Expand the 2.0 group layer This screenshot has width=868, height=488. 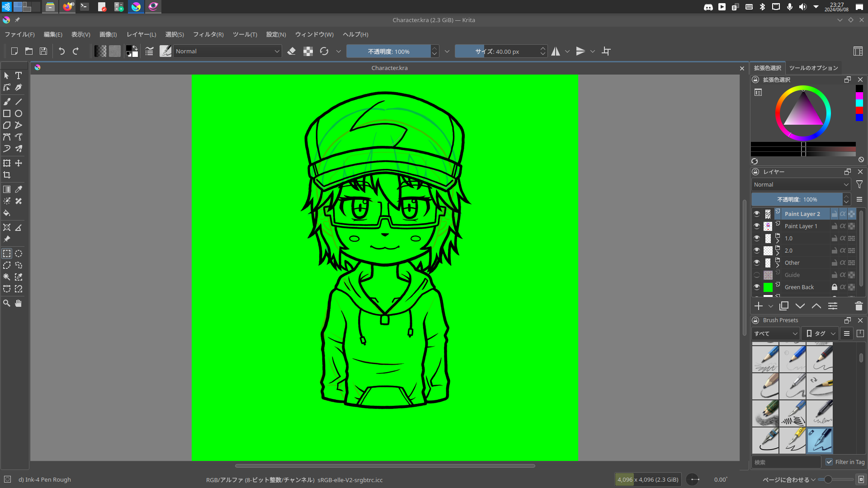pyautogui.click(x=778, y=253)
